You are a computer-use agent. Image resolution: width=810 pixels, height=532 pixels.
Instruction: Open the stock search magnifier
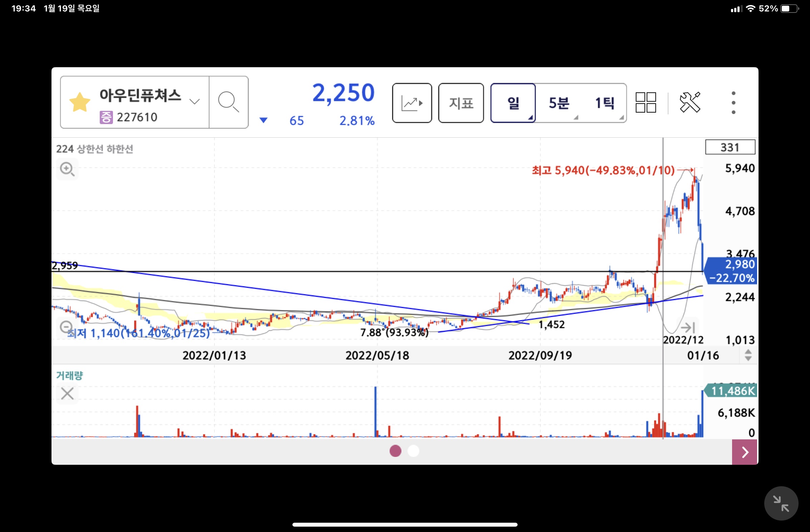[x=228, y=102]
